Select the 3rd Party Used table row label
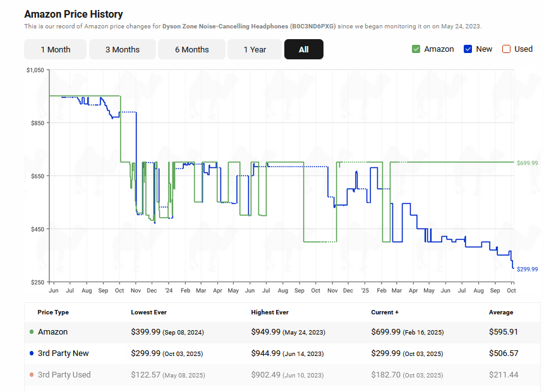544x392 pixels. coord(64,375)
